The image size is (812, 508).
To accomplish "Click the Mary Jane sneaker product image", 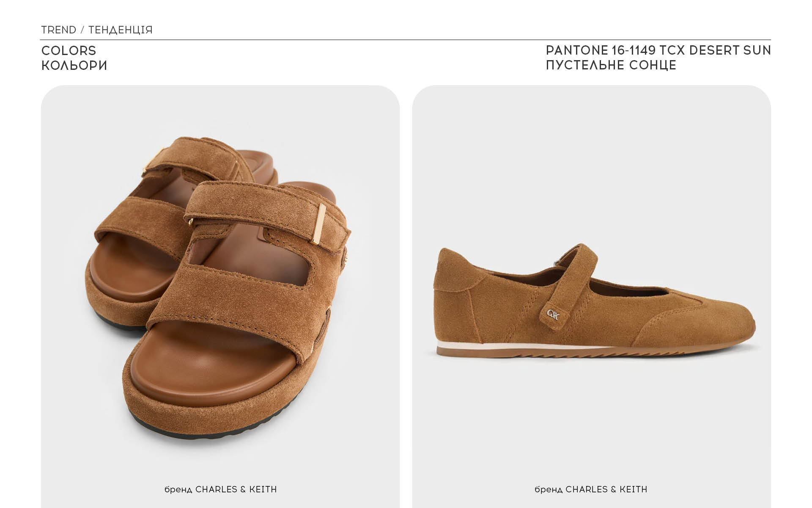I will (595, 301).
